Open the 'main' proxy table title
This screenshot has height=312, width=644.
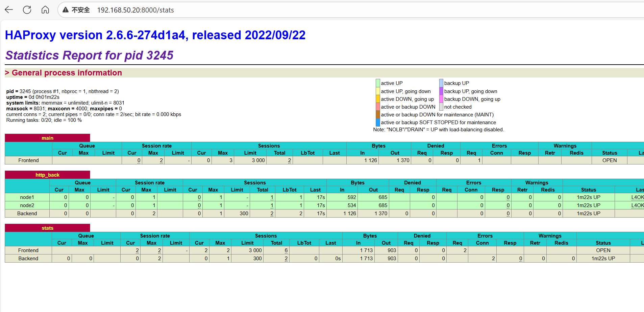point(48,138)
